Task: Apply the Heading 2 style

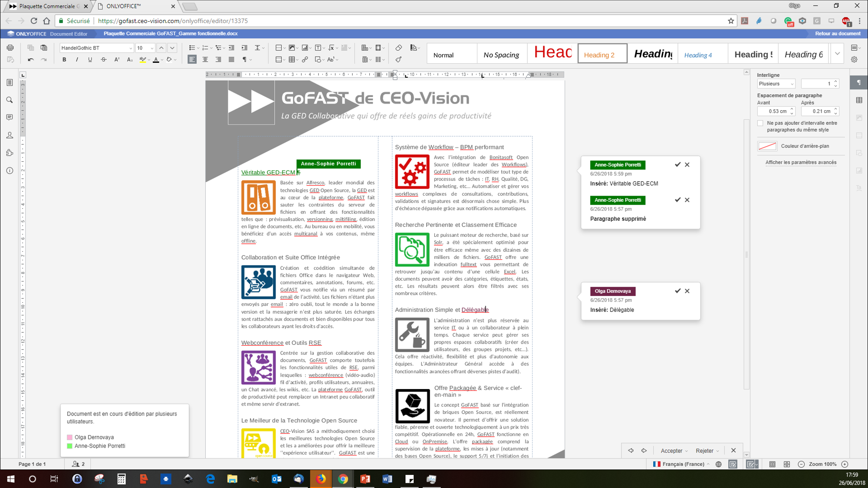Action: pos(602,54)
